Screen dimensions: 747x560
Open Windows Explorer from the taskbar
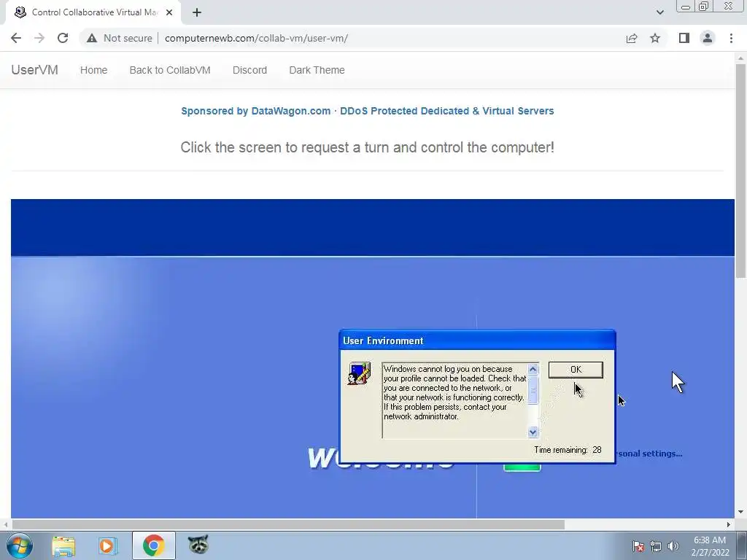[63, 545]
